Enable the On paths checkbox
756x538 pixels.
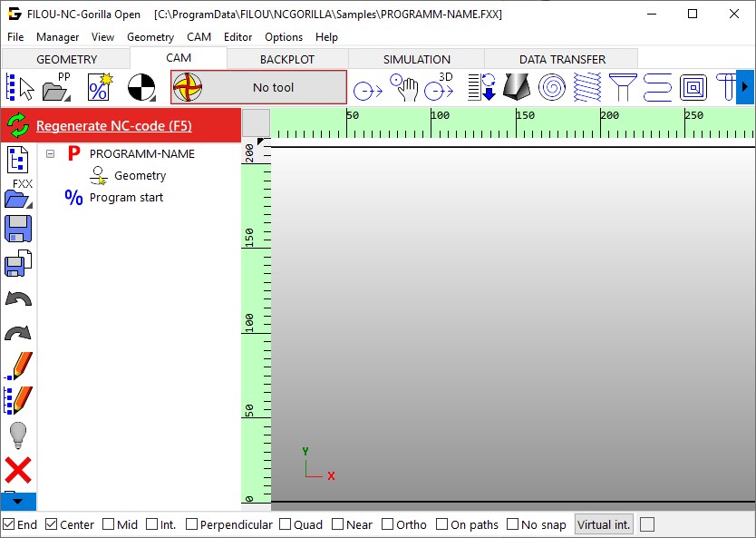pos(441,524)
